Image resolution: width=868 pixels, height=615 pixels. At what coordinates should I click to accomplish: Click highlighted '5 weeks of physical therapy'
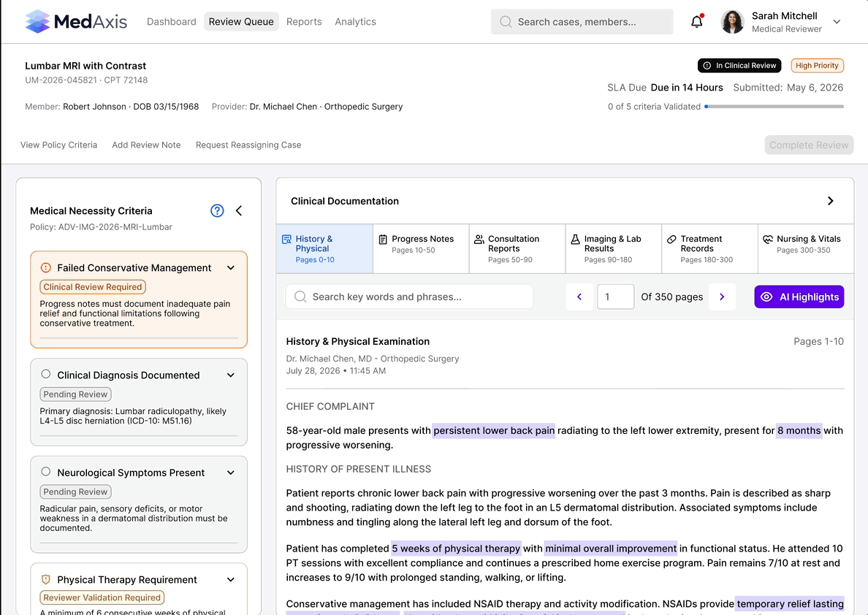[456, 549]
